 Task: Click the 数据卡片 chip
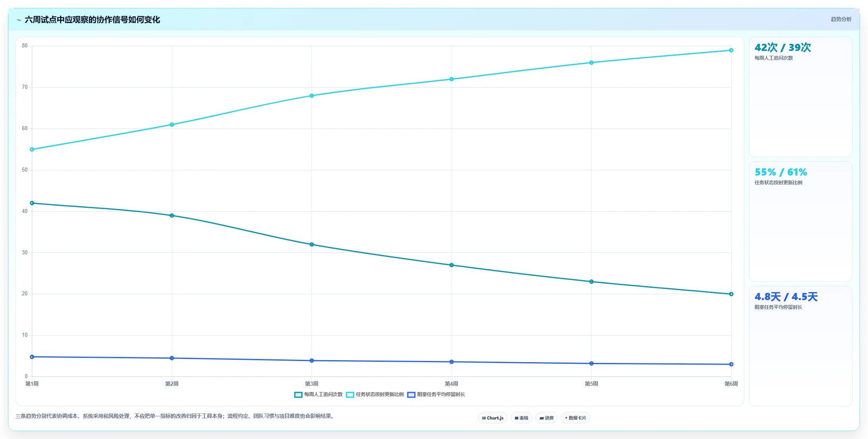(x=575, y=418)
